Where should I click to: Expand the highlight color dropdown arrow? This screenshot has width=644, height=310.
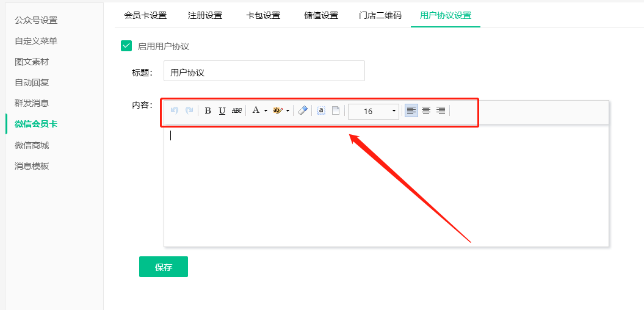pos(288,111)
